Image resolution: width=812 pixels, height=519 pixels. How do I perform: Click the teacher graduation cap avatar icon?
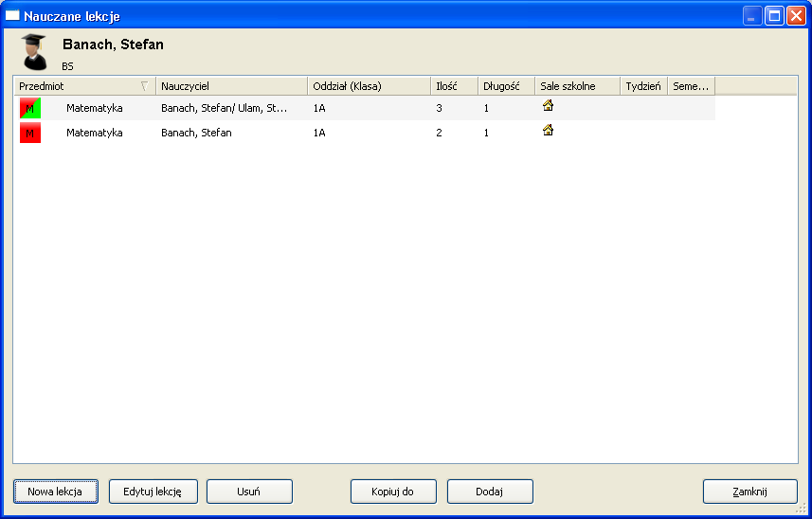[35, 52]
